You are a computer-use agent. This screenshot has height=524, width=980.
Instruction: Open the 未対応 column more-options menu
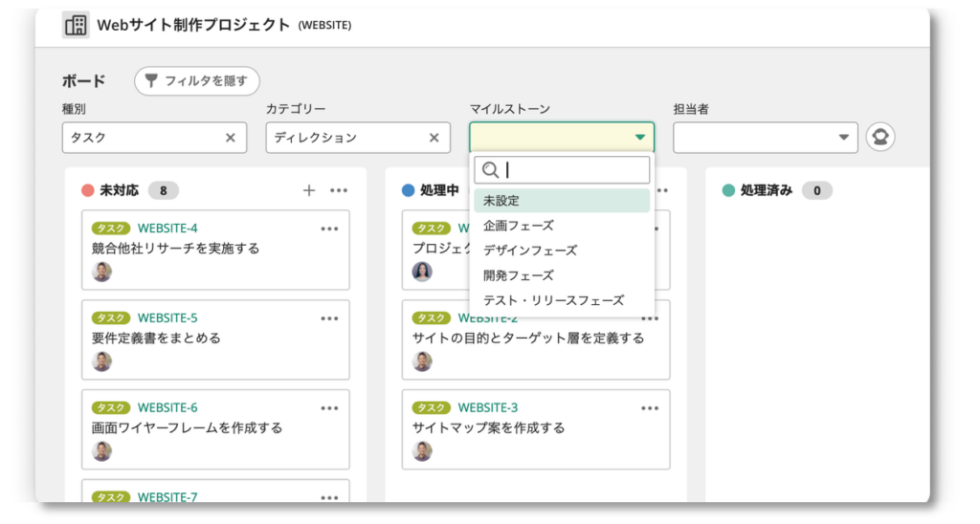(339, 190)
